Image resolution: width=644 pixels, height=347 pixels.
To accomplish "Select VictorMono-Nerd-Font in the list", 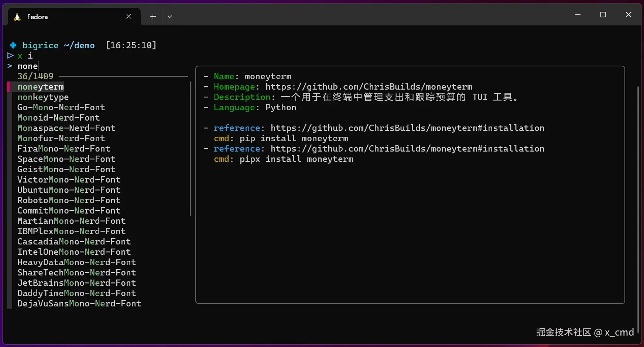I will [69, 180].
